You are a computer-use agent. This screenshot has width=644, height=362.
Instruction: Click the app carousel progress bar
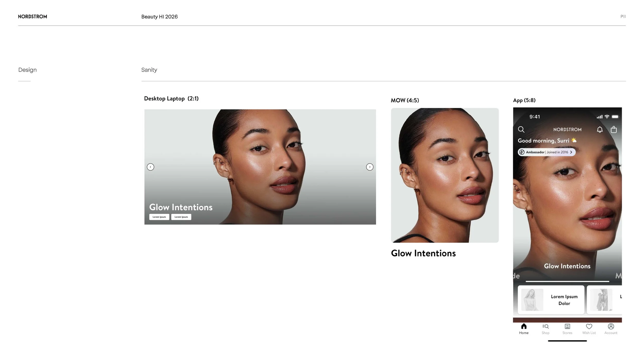(567, 281)
